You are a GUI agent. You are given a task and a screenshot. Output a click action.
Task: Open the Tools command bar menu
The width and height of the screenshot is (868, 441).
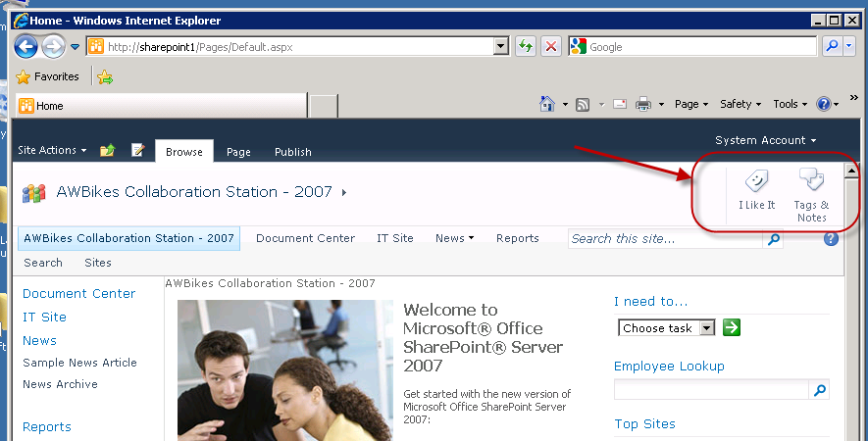pos(790,104)
